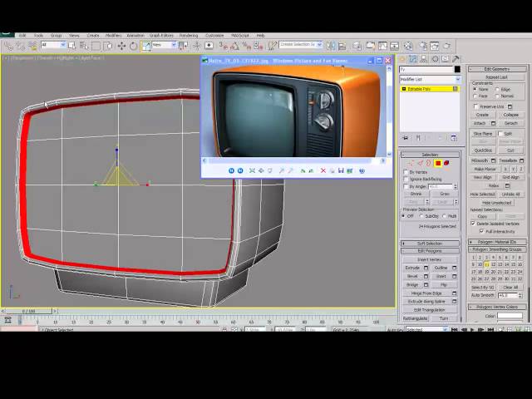532x399 pixels.
Task: Click delete X icon in Picture Viewer
Action: (x=323, y=170)
